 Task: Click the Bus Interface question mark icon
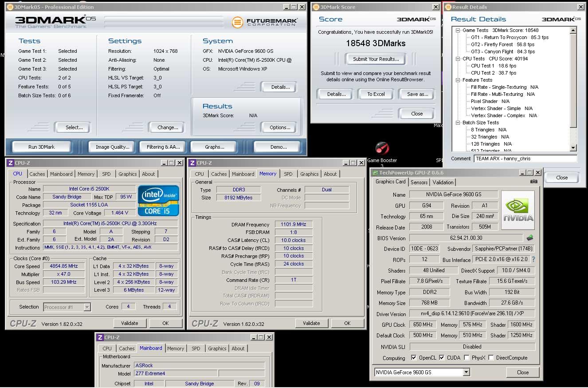tap(533, 259)
